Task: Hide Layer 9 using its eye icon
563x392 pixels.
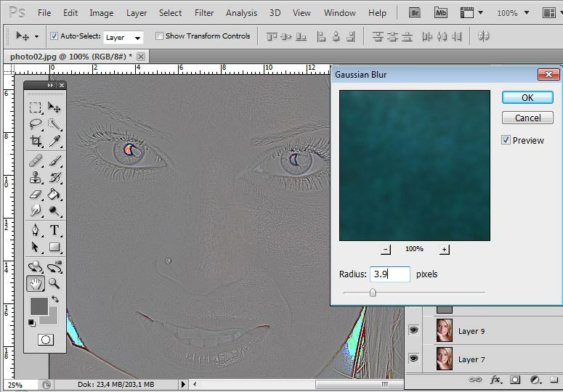Action: tap(414, 331)
